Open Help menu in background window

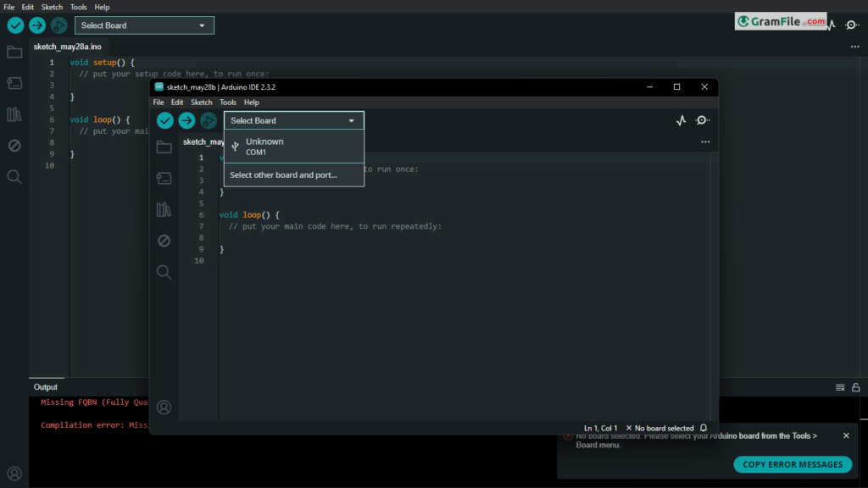point(102,7)
